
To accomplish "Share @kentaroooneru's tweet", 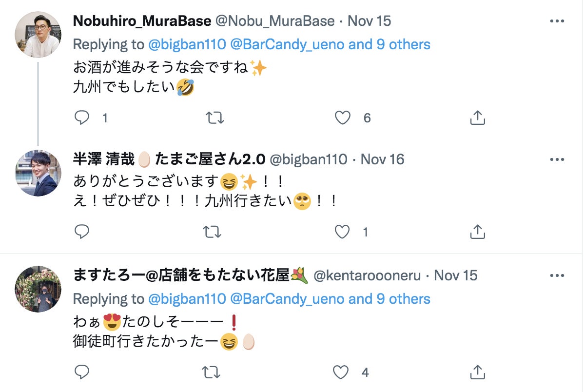I will click(477, 372).
